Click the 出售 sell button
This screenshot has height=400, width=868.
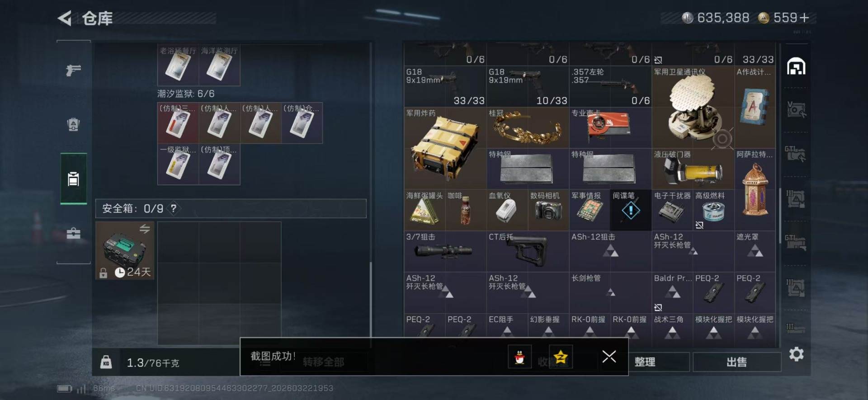pyautogui.click(x=736, y=362)
